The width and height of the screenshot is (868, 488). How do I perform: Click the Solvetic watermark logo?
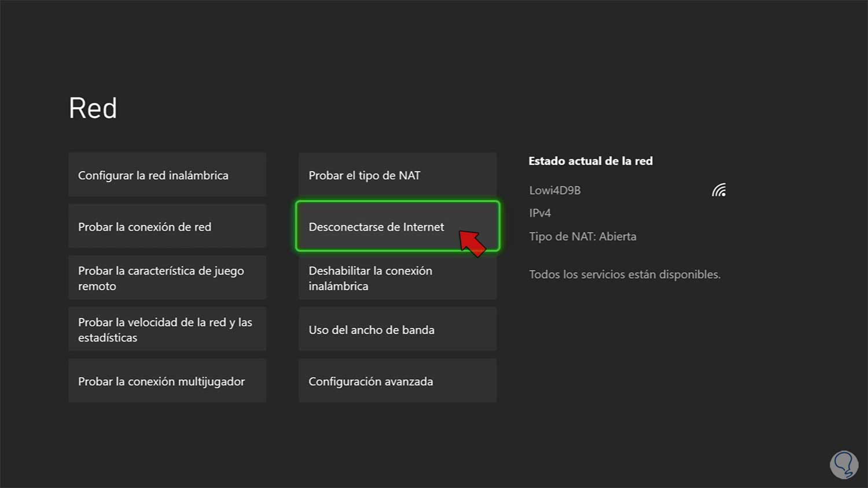pyautogui.click(x=844, y=465)
